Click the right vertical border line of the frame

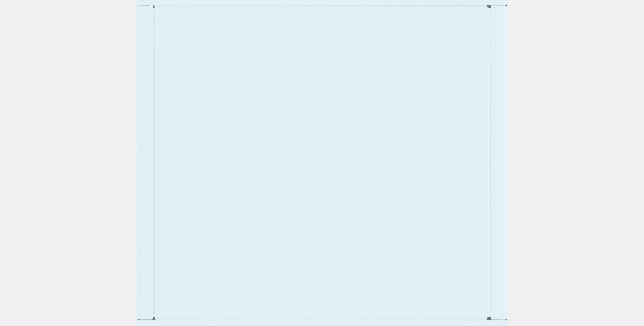[491, 162]
